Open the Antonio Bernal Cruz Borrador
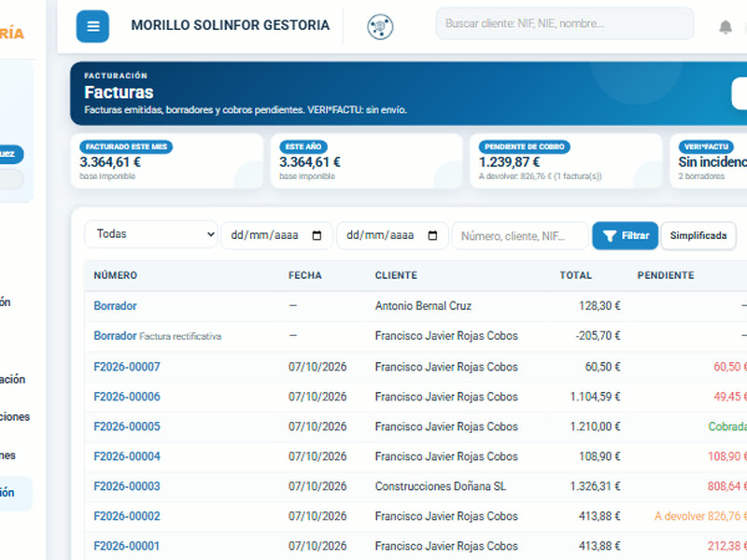Screen dimensions: 747x560 pyautogui.click(x=115, y=306)
